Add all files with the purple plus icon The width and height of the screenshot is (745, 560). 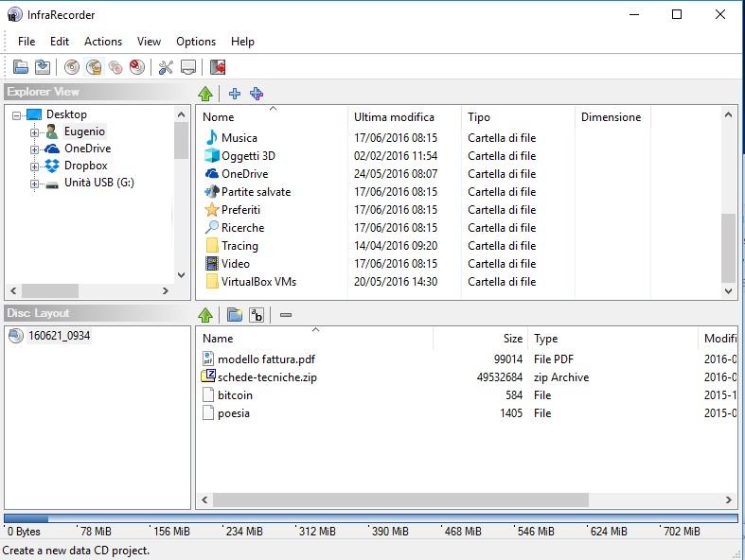[x=257, y=94]
